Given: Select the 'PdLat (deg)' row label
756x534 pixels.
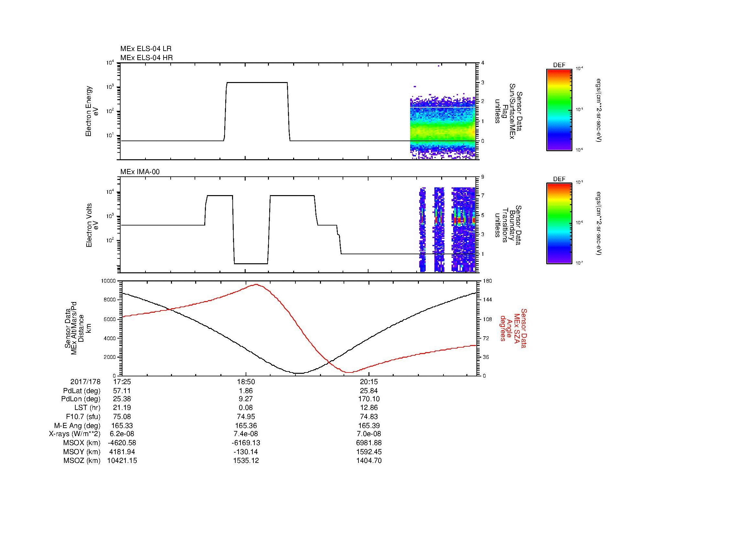Looking at the screenshot, I should pyautogui.click(x=82, y=391).
